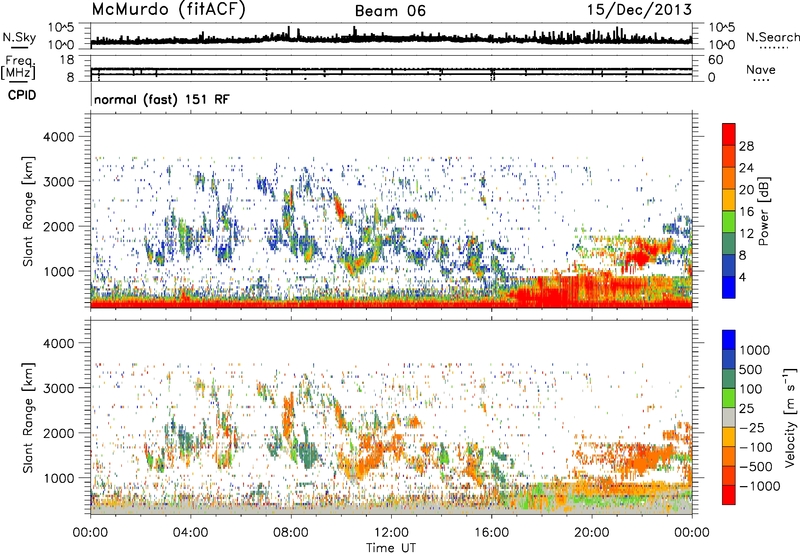Select the "18" tick on frequency axis
This screenshot has height=554, width=800.
67,60
